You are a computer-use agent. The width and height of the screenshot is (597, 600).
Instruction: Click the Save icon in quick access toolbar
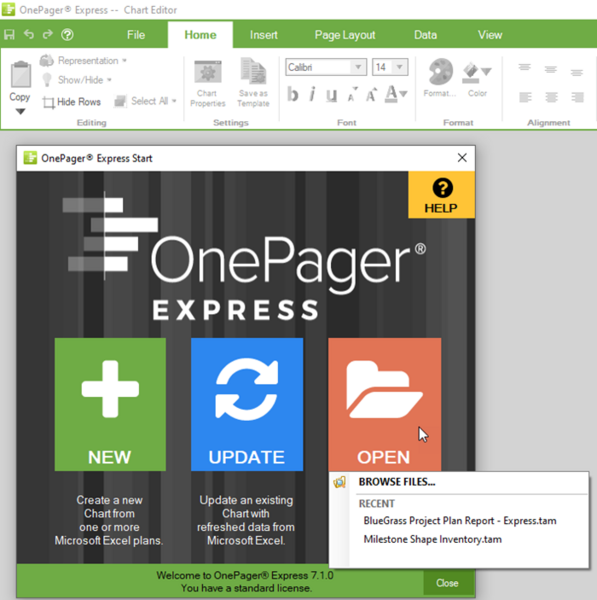(x=9, y=35)
